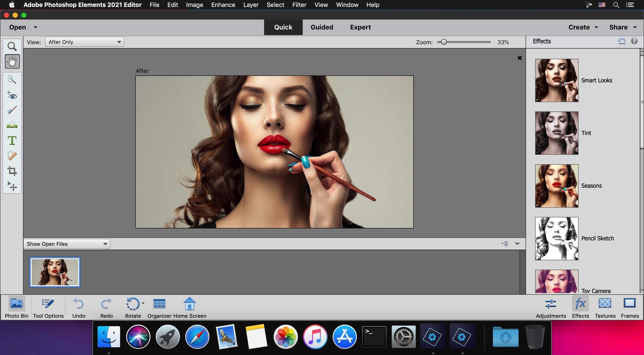Switch to the Expert tab

[361, 27]
